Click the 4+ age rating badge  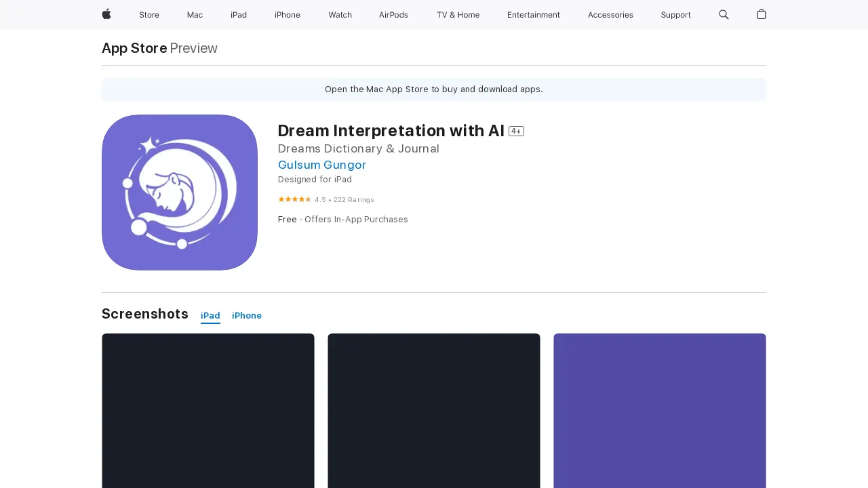point(516,131)
